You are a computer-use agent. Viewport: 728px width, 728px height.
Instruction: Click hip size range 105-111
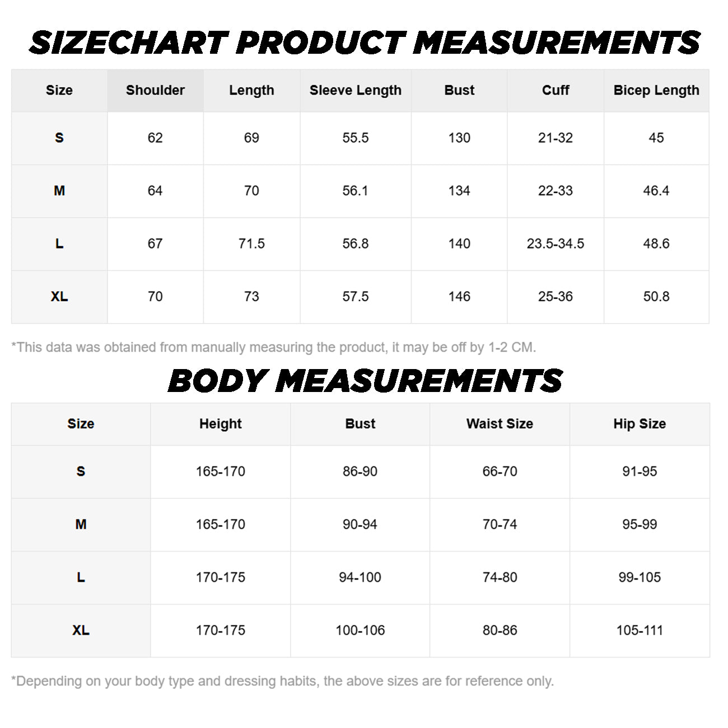(640, 630)
